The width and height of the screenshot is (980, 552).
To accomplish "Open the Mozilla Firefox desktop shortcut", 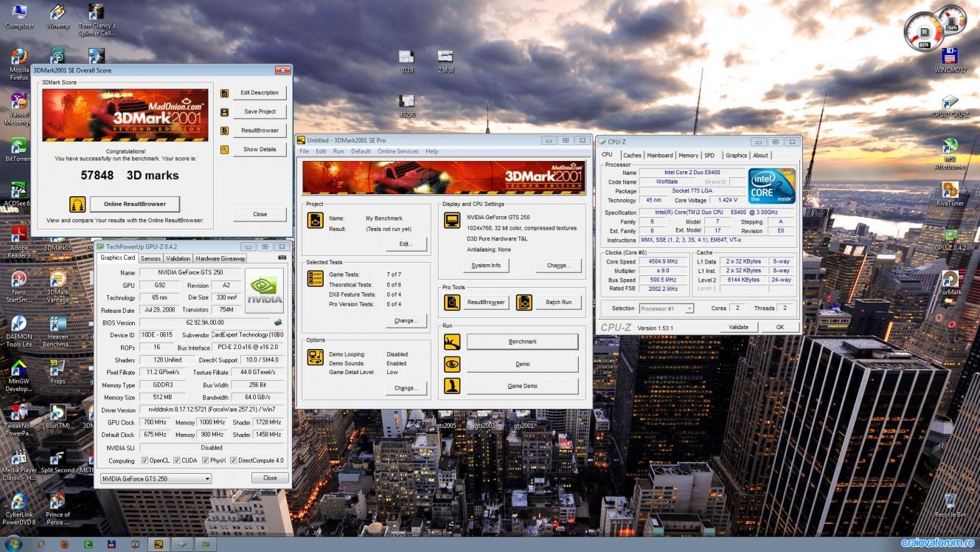I will (x=19, y=63).
